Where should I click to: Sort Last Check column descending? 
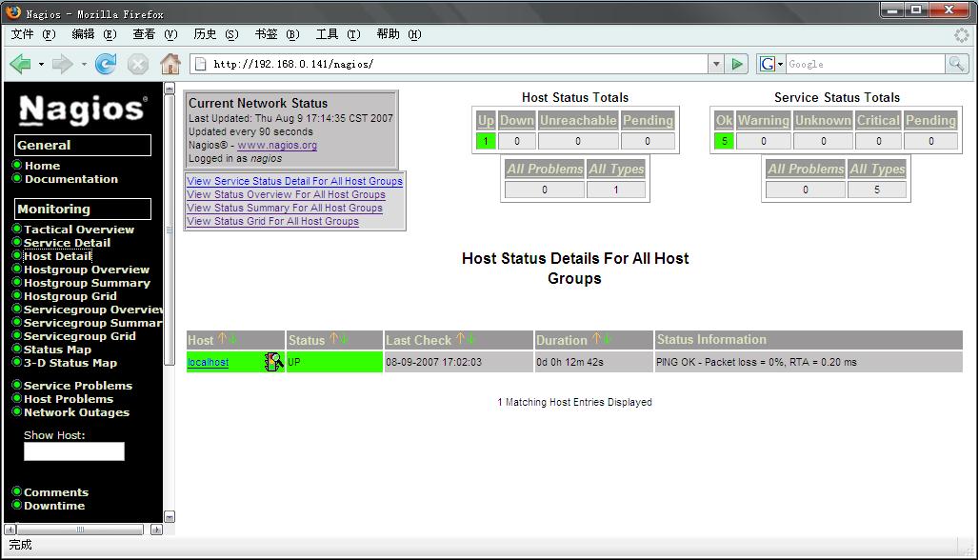(x=470, y=339)
